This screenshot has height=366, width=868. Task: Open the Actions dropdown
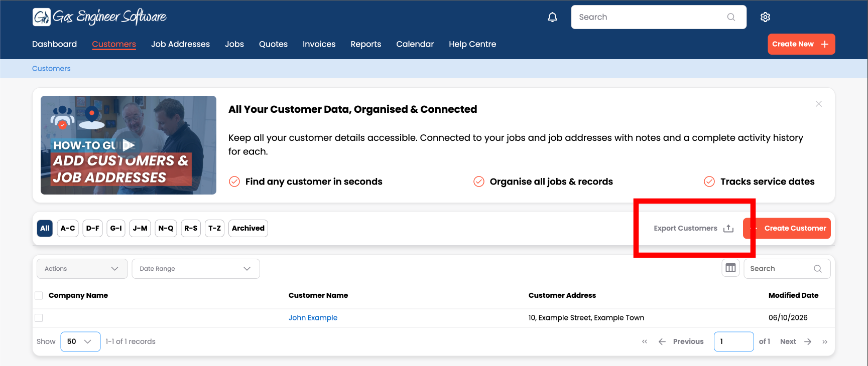(82, 269)
